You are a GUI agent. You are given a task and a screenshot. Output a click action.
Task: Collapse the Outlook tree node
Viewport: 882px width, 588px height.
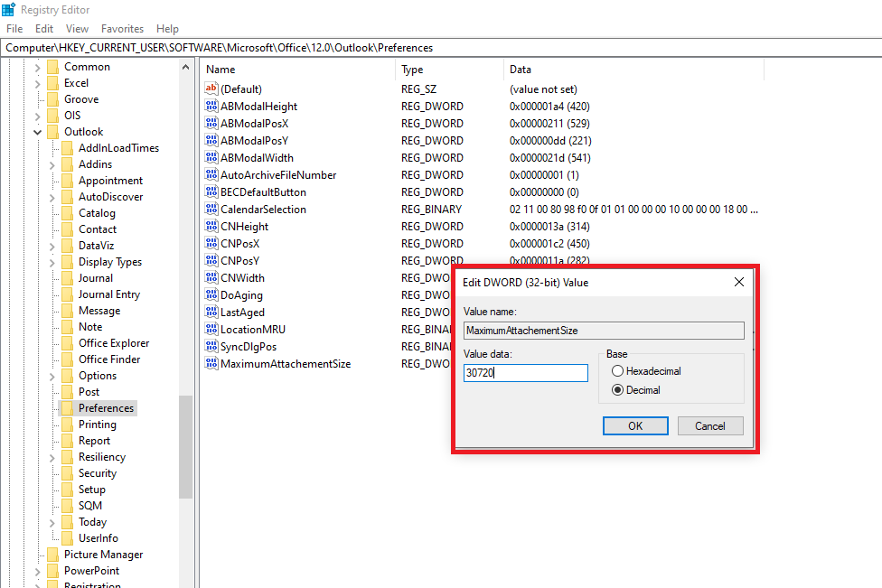click(x=38, y=132)
